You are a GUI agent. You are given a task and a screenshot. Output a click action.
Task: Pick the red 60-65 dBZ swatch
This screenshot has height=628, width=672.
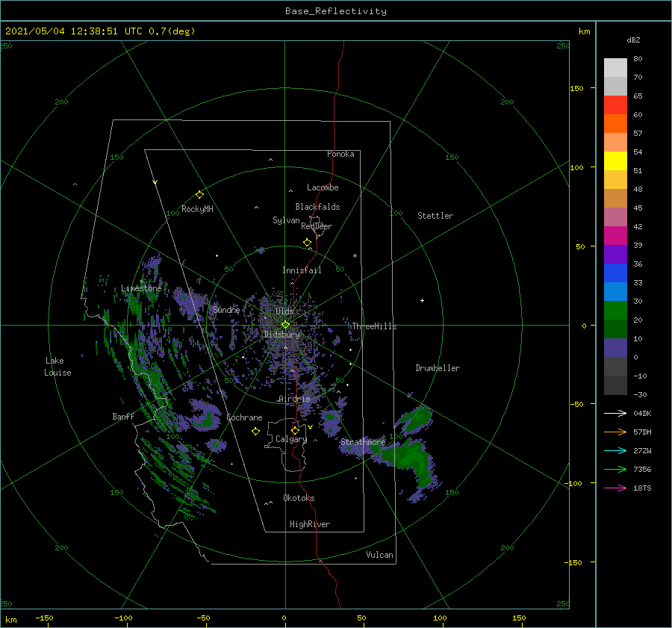(615, 105)
